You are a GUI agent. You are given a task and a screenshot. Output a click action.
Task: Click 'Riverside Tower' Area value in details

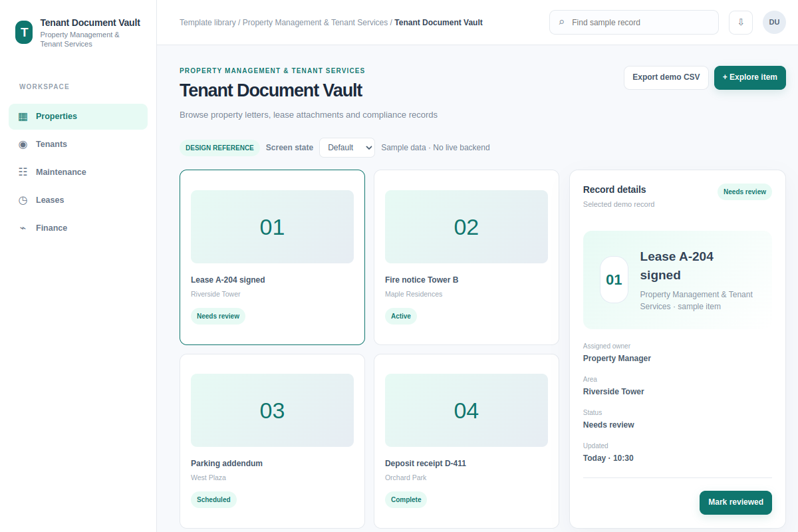(614, 392)
